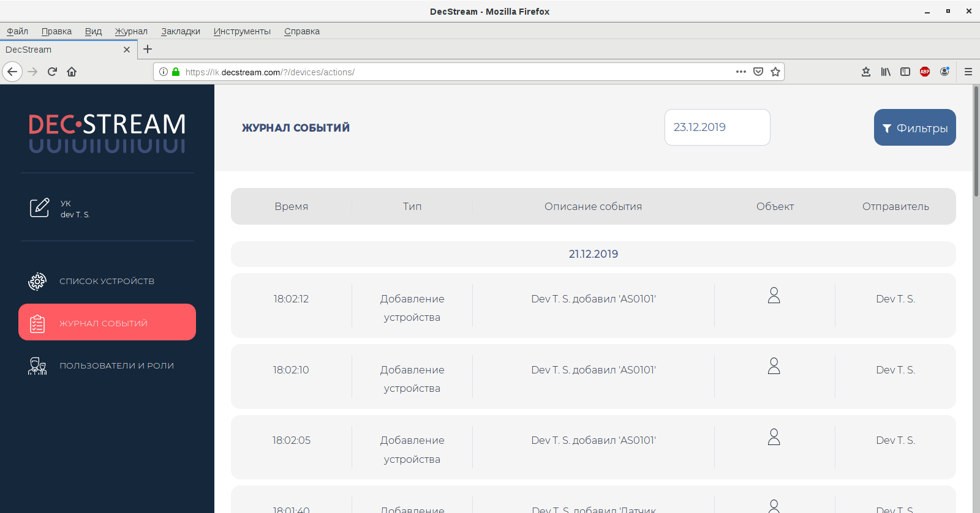Open the Firefox hamburger menu
Viewport: 980px width, 513px height.
coord(968,72)
